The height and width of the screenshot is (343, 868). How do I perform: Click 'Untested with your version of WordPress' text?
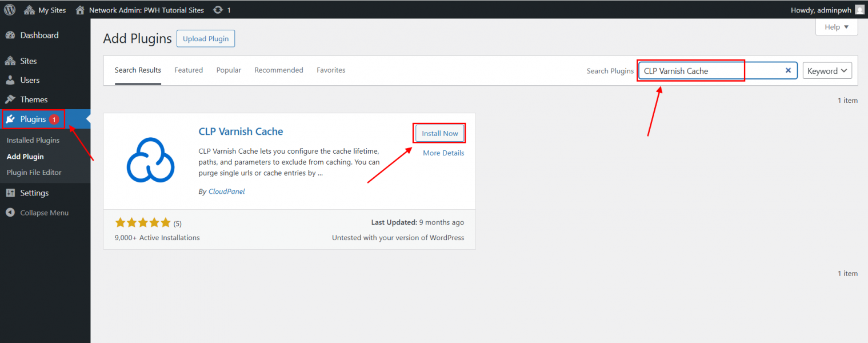coord(398,238)
